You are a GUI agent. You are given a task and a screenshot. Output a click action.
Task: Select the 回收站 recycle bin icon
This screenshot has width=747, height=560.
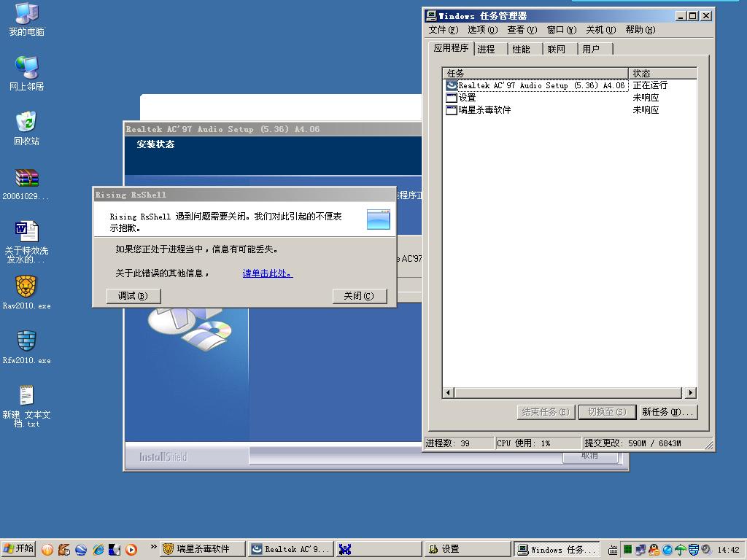point(27,128)
